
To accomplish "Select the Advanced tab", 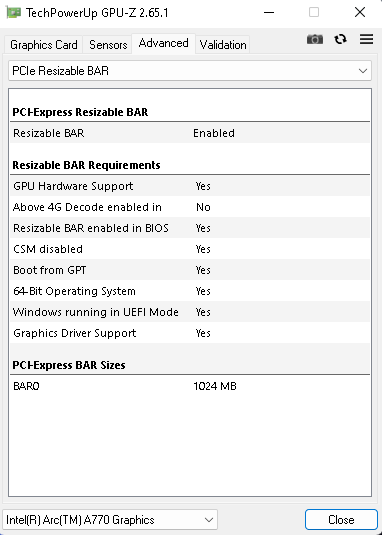I will tap(163, 43).
